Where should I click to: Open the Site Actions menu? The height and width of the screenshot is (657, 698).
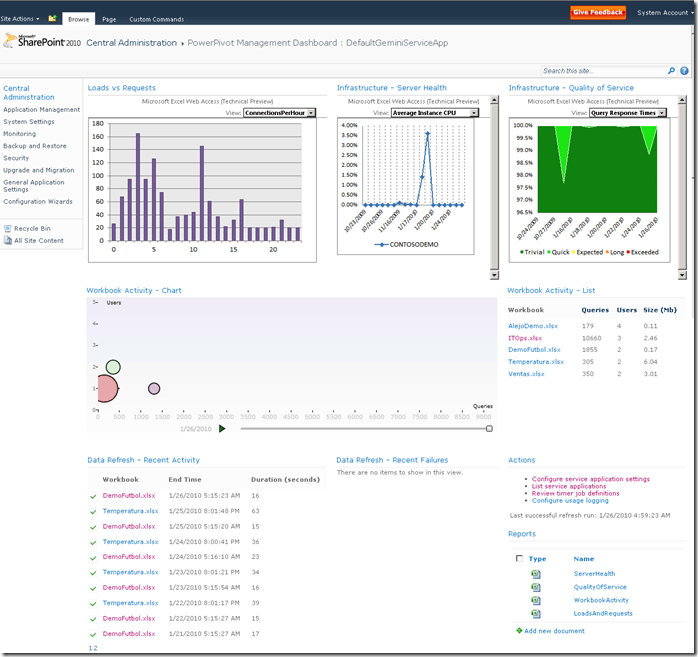pyautogui.click(x=20, y=18)
